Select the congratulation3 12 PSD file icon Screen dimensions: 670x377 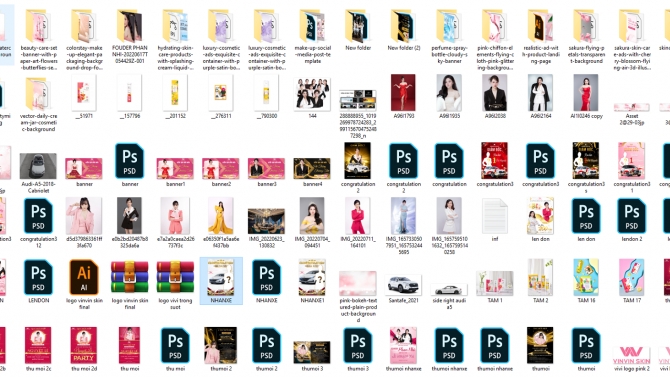point(38,216)
